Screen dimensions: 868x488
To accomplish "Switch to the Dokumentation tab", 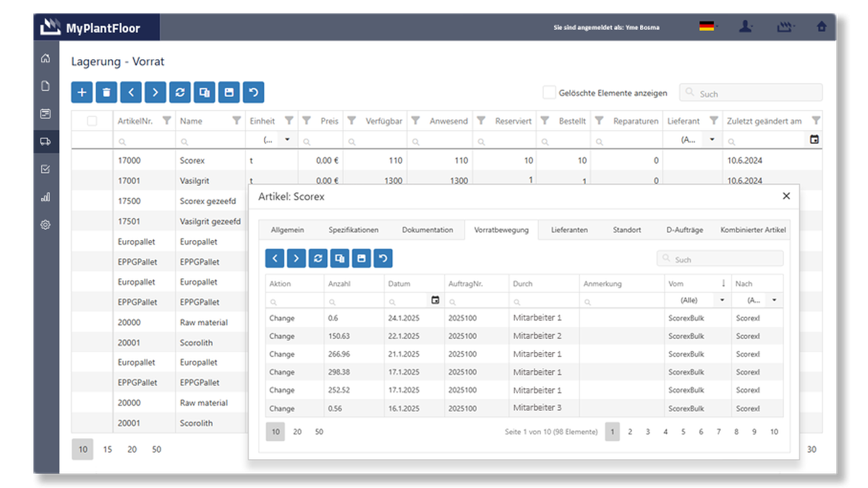I will (427, 230).
